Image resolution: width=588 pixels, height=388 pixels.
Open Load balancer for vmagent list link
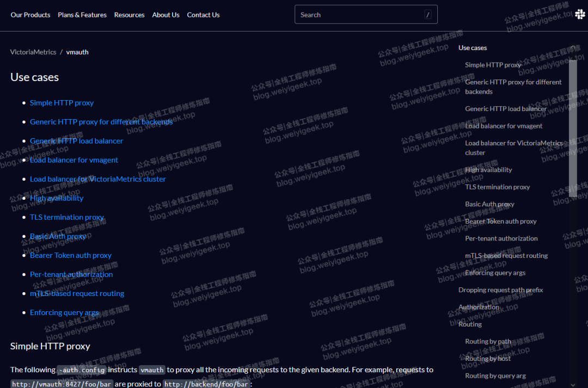click(74, 160)
